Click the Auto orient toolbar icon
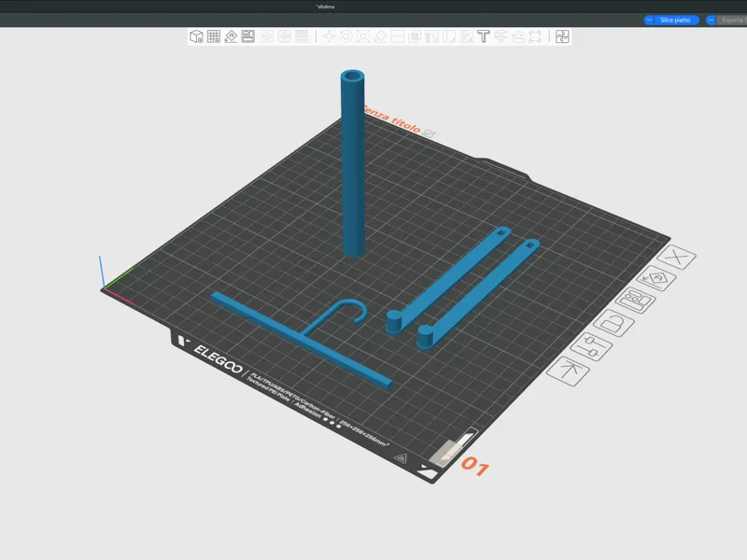 (231, 36)
